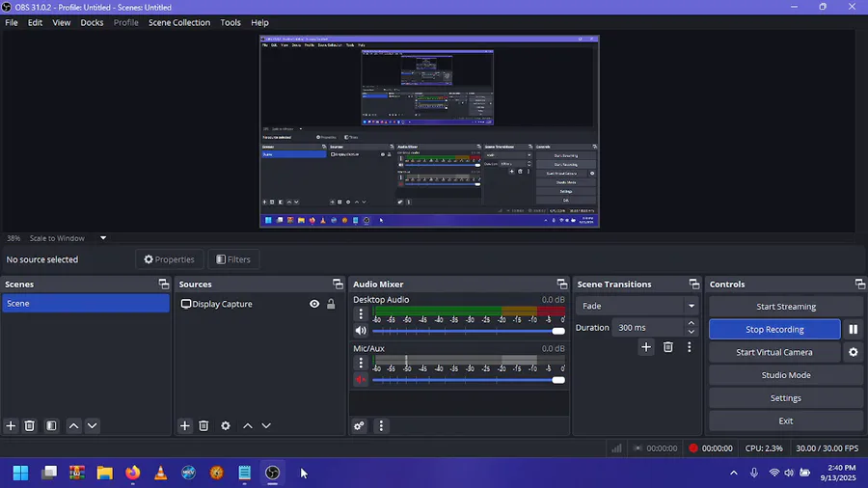Open Audio Mixer options three-dot menu
Viewport: 868px width, 488px height.
tap(381, 426)
